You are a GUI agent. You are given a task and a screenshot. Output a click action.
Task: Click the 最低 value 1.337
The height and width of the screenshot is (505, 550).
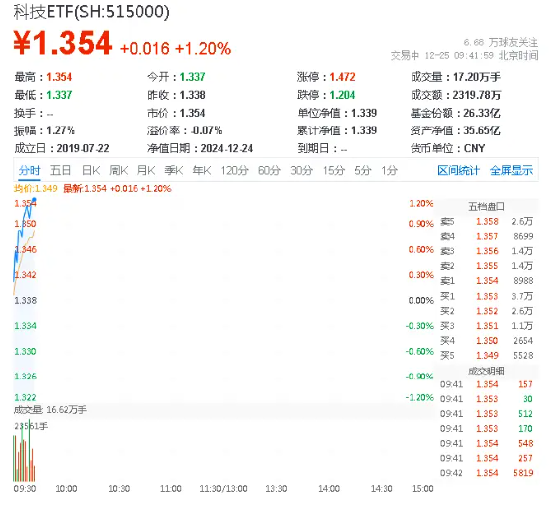[x=59, y=95]
